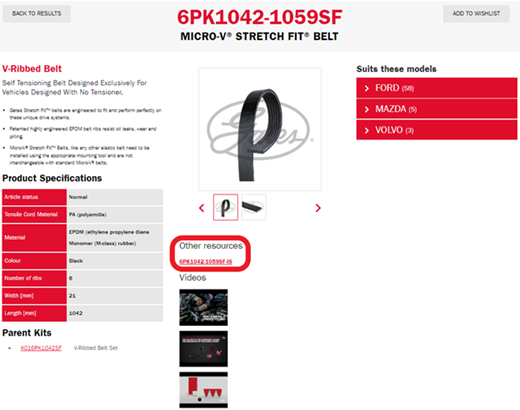Click the V-Ribbed Belt heading
520x410 pixels.
pyautogui.click(x=32, y=69)
